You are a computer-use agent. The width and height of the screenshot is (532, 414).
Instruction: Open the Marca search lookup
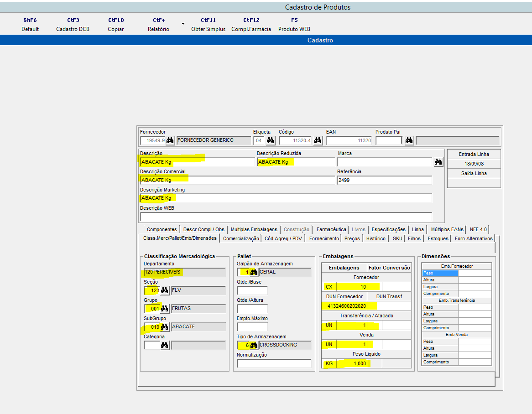pyautogui.click(x=438, y=162)
